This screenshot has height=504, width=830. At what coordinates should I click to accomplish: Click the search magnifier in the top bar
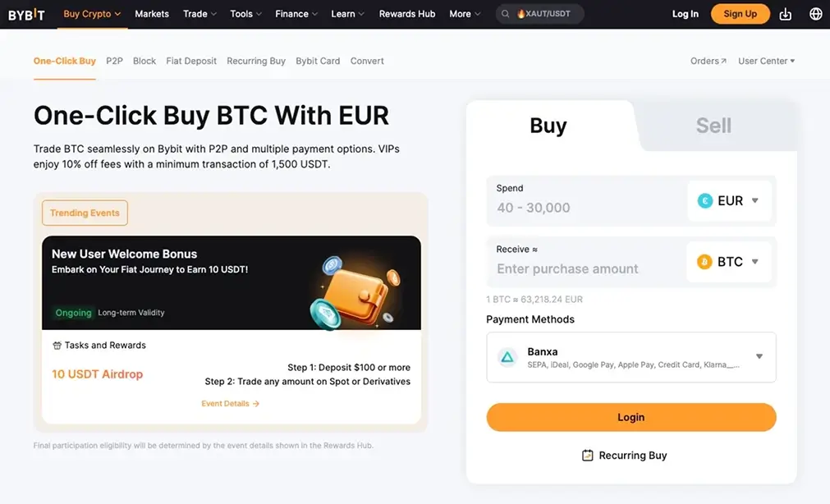click(x=505, y=13)
